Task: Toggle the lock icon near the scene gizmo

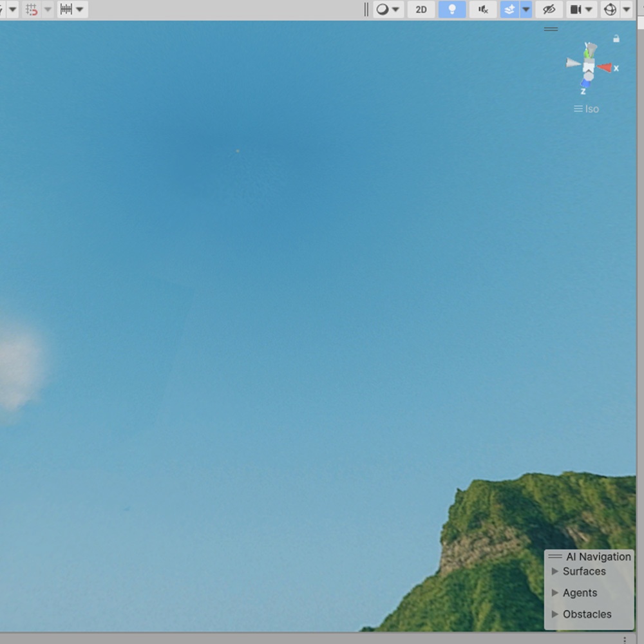Action: pyautogui.click(x=616, y=39)
